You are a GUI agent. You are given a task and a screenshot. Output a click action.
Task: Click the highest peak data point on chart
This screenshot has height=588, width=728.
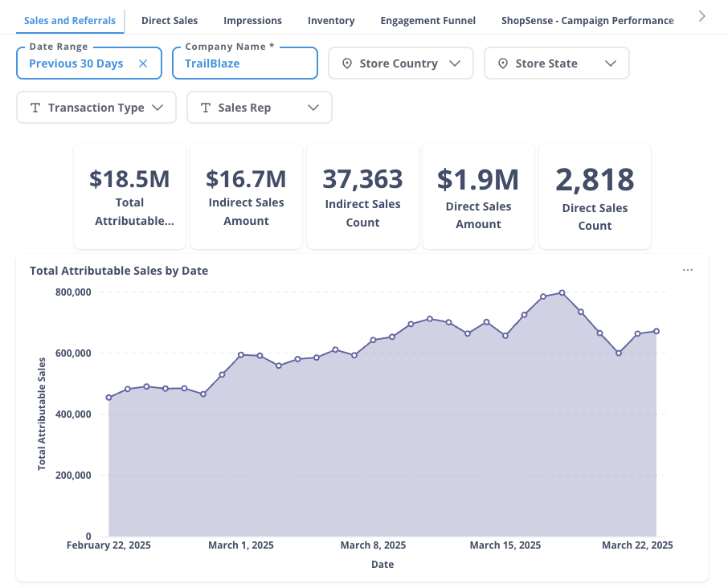point(562,293)
